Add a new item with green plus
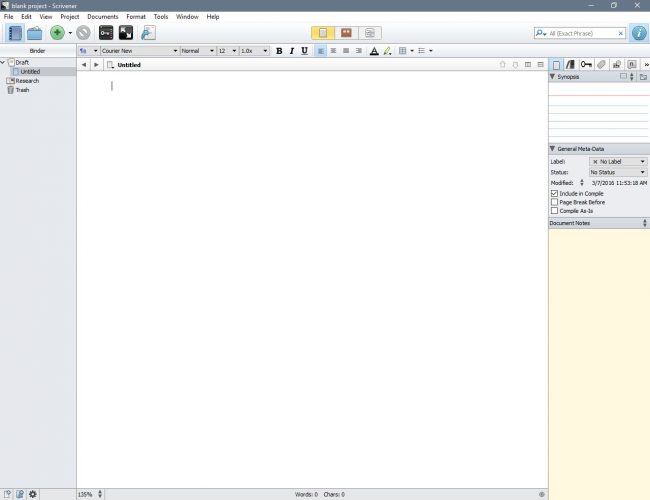Screen dimensions: 650x500 click(x=57, y=33)
